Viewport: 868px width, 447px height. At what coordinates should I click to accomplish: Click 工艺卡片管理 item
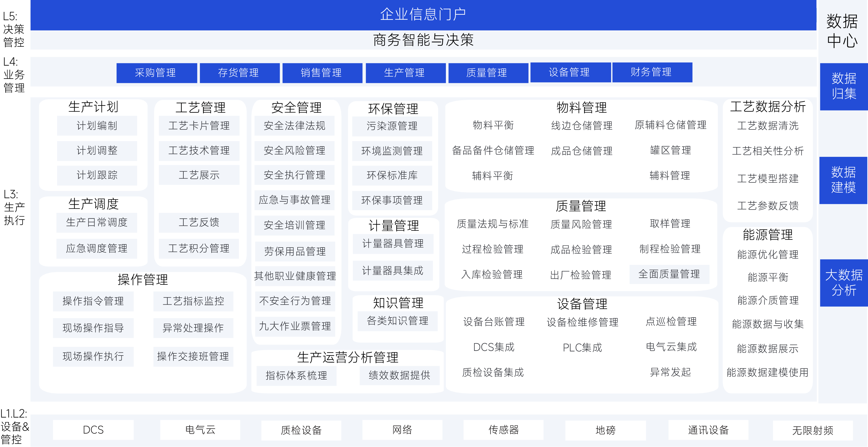(x=199, y=126)
